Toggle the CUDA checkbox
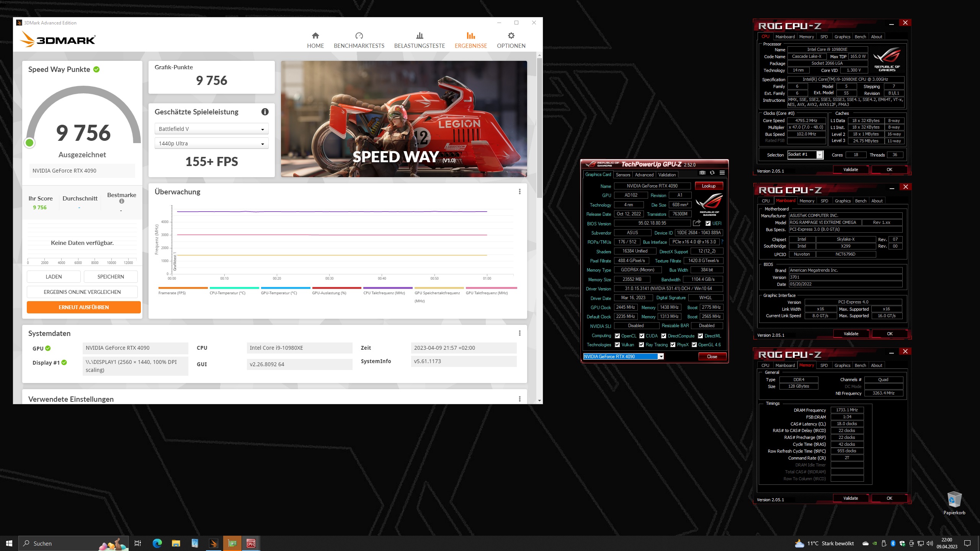 pyautogui.click(x=642, y=336)
